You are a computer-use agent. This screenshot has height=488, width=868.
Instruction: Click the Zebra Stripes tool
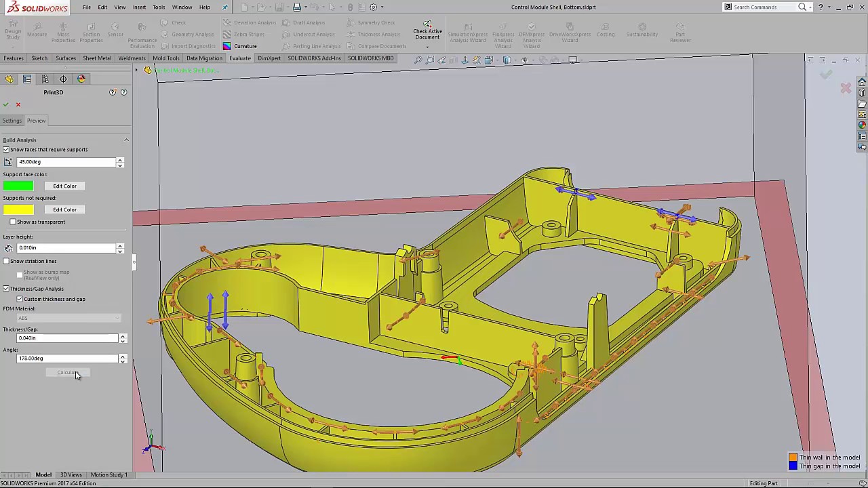pyautogui.click(x=243, y=34)
